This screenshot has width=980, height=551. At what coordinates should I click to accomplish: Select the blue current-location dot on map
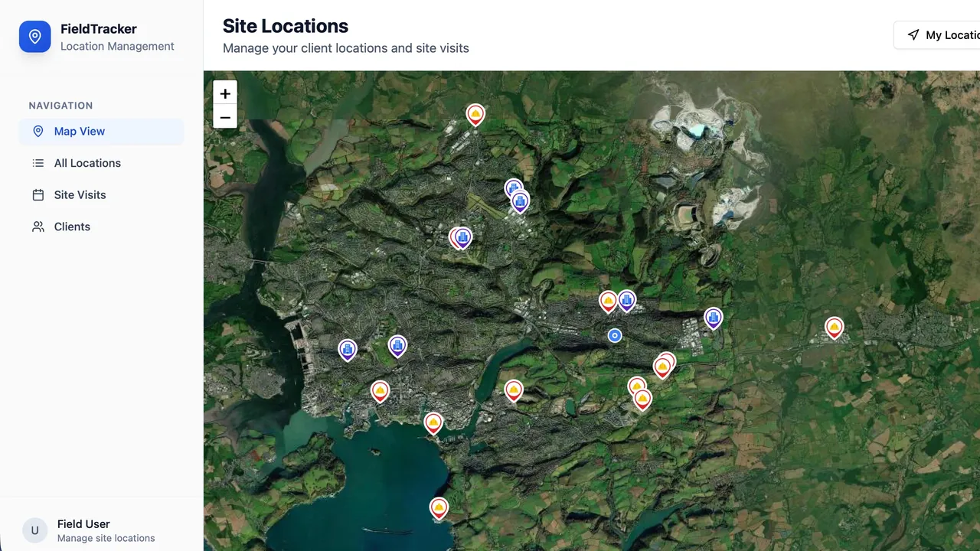(615, 335)
